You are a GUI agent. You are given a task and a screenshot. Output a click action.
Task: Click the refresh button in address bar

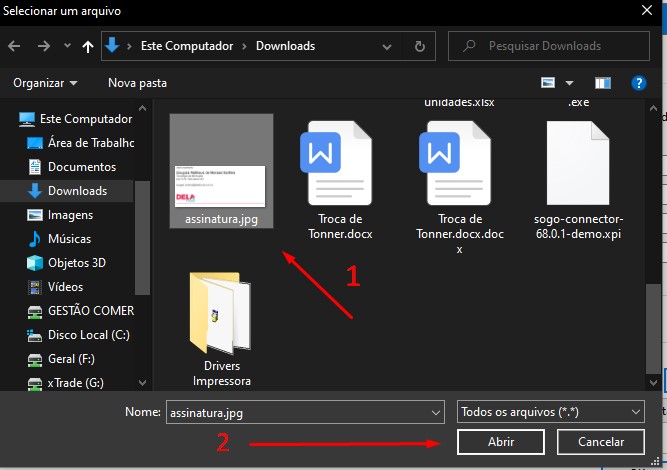click(x=420, y=46)
